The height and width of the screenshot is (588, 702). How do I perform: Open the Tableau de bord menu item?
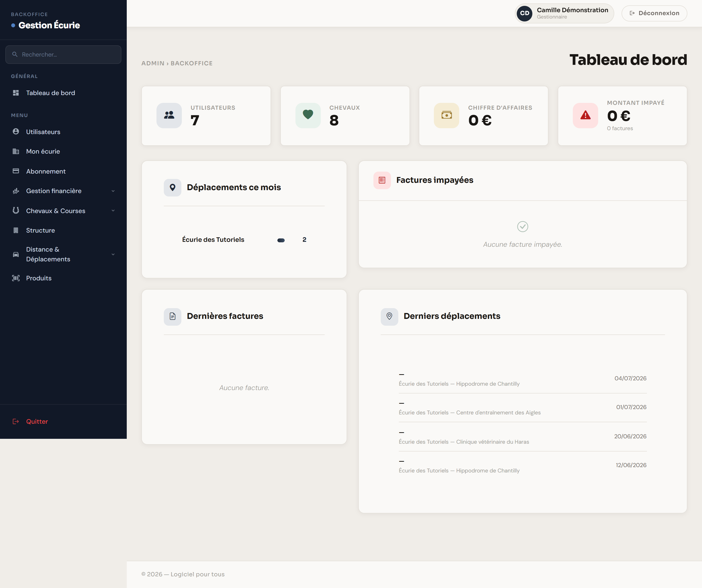click(63, 93)
